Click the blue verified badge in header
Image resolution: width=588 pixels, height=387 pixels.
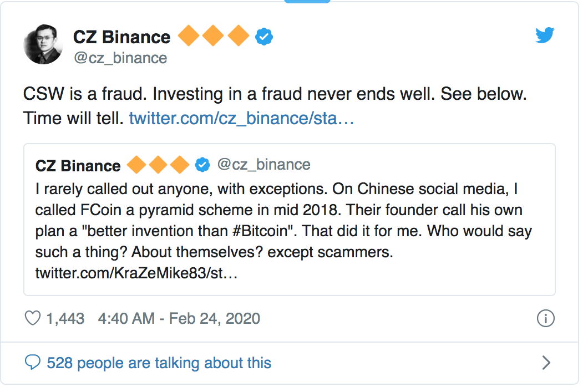pyautogui.click(x=263, y=37)
